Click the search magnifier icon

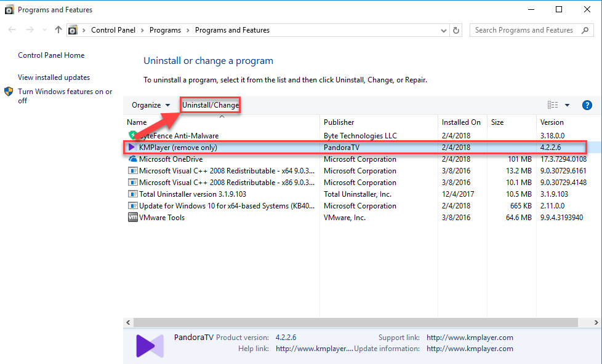(585, 30)
